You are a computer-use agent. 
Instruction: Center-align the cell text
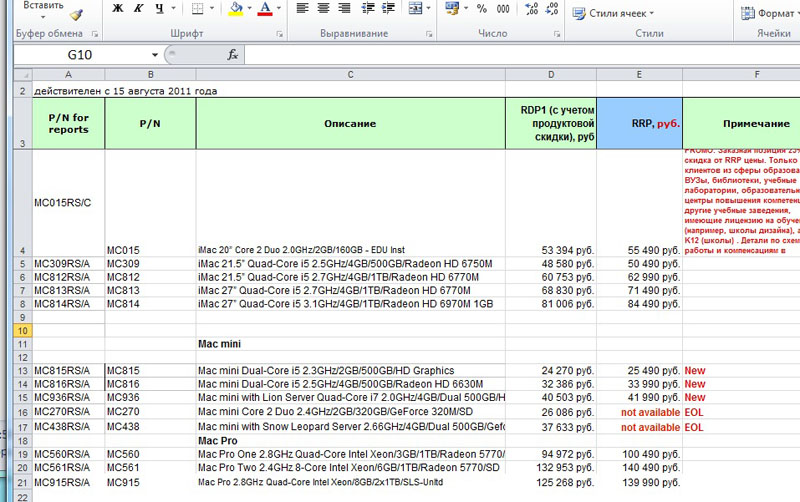pos(323,8)
